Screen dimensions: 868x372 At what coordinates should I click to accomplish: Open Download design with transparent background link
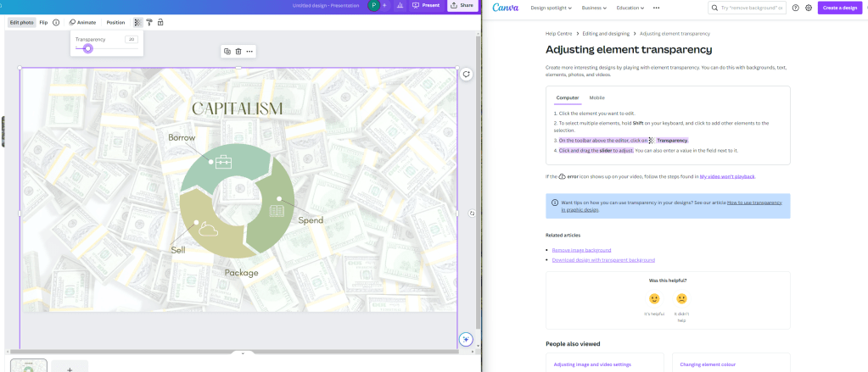(x=603, y=260)
